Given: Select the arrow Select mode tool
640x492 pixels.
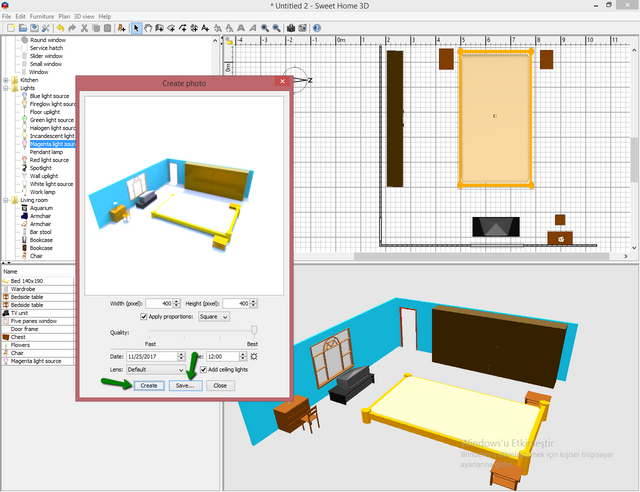Looking at the screenshot, I should (137, 28).
